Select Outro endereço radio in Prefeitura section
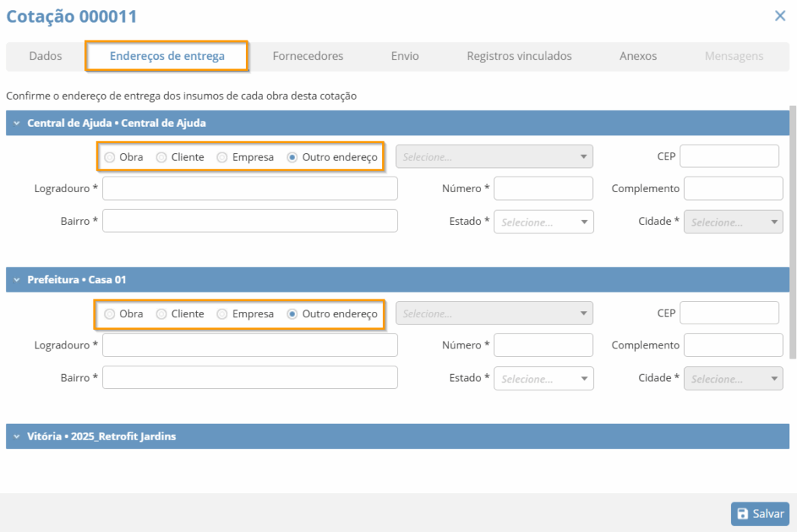797x532 pixels. click(293, 314)
